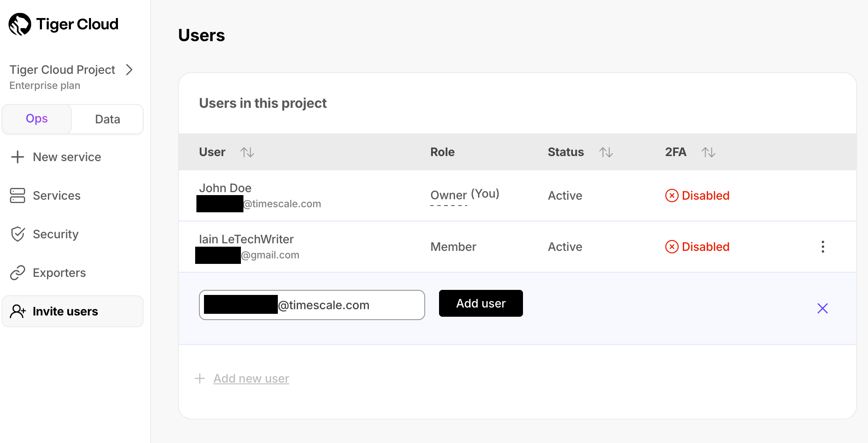Click Iain LeTechWriter's Disabled 2FA label
The image size is (868, 443).
click(706, 247)
